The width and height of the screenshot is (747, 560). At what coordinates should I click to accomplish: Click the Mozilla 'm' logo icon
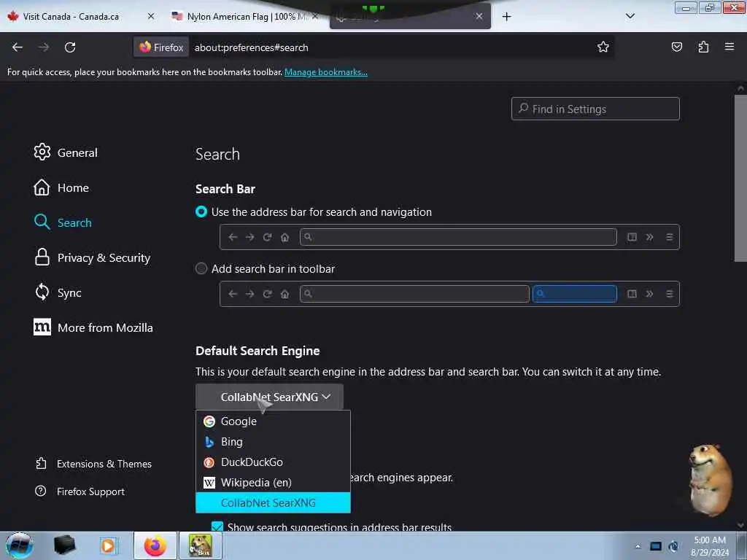42,327
